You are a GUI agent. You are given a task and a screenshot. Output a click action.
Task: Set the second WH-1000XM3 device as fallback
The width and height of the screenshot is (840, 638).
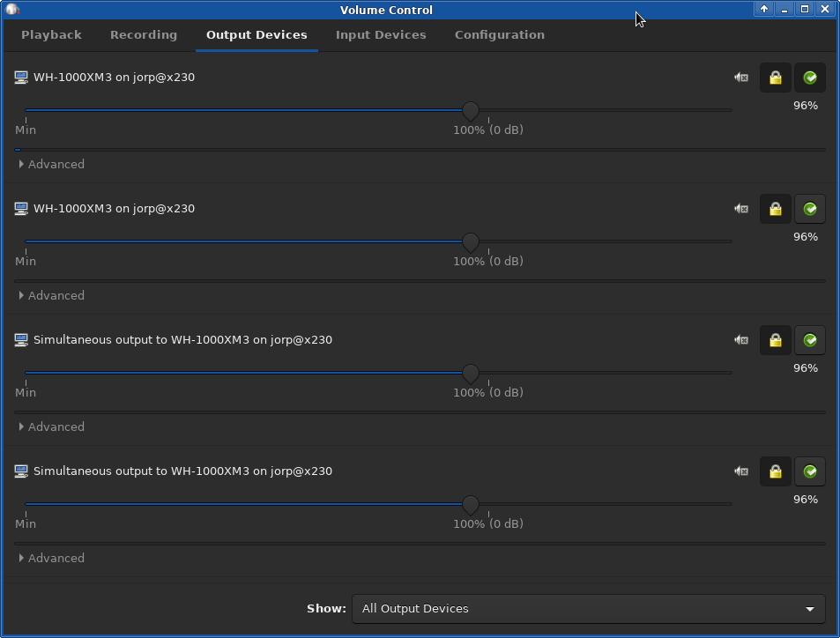[809, 209]
